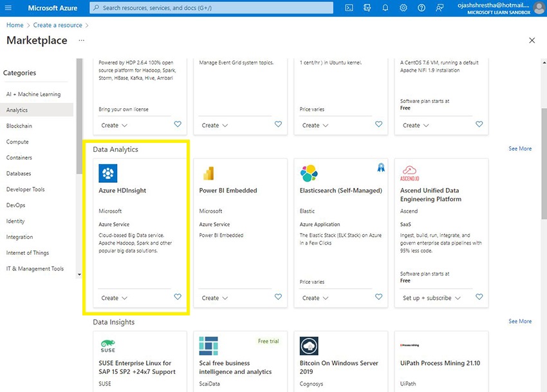Viewport: 547px width, 392px height.
Task: Open the Help question mark icon
Action: [421, 8]
